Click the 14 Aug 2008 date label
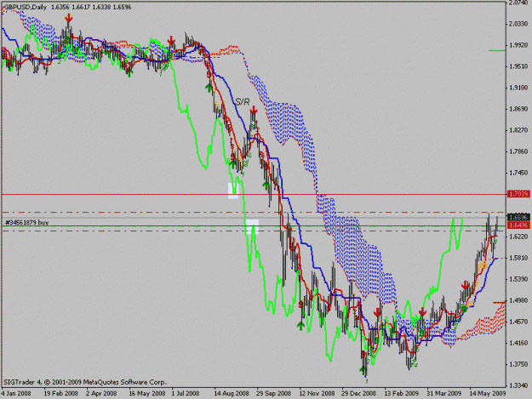This screenshot has height=399, width=532. pos(232,394)
